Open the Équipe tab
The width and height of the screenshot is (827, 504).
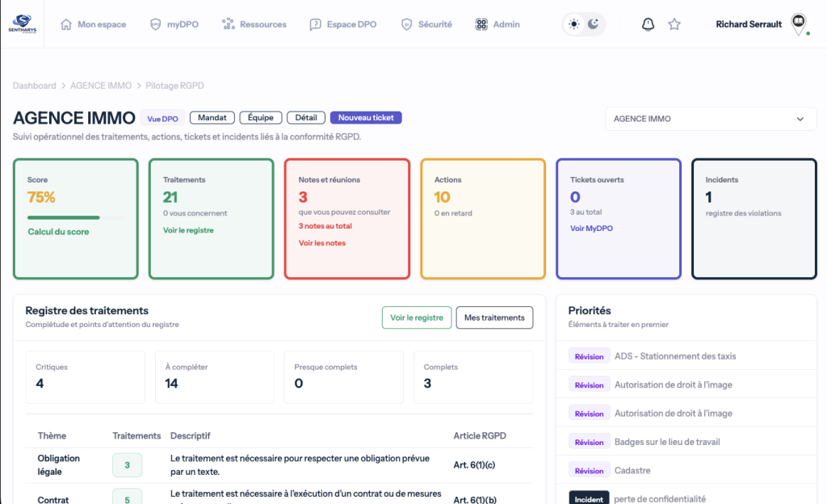tap(260, 118)
